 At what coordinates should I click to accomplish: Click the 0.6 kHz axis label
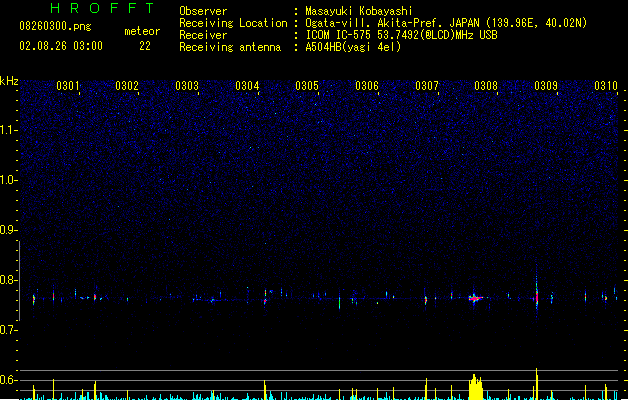[x=9, y=380]
